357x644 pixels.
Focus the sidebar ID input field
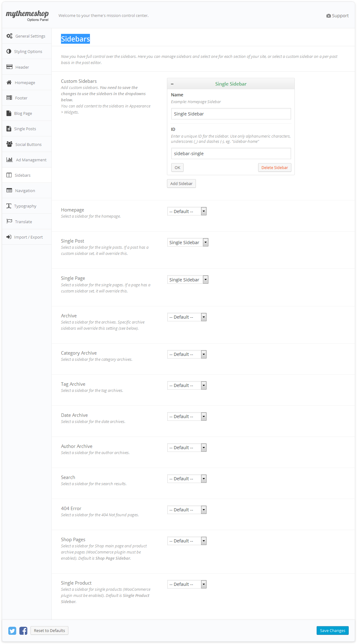231,153
